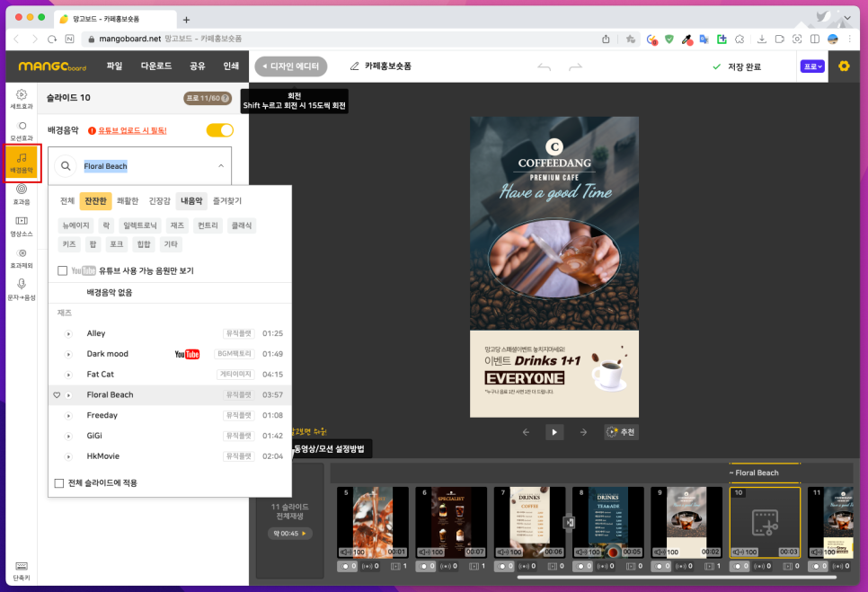
Task: Open the 공유 menu
Action: [197, 66]
